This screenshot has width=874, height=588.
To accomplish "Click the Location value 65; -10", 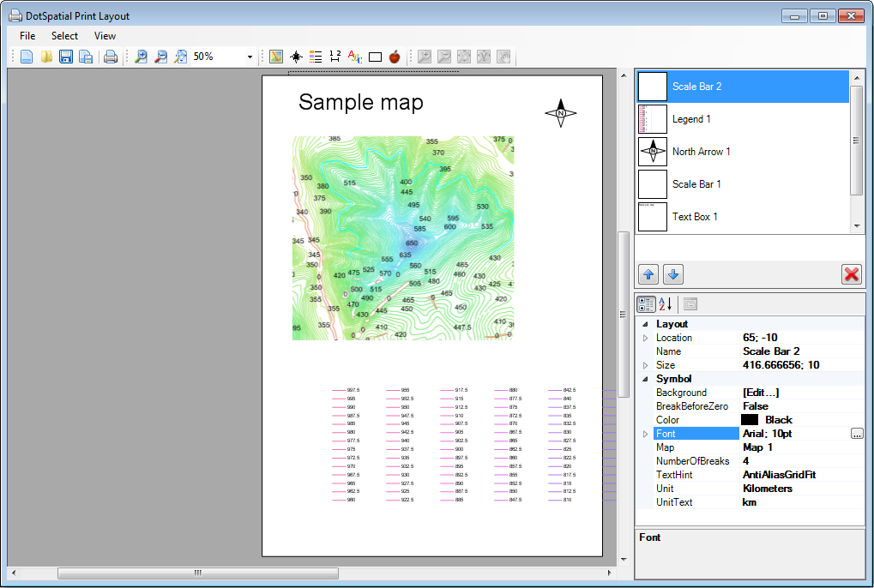I will point(802,338).
